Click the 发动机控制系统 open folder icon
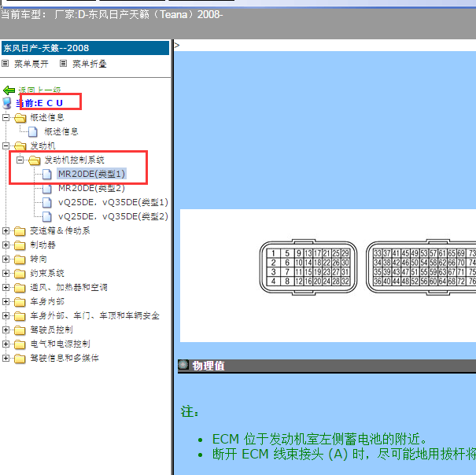Image resolution: width=476 pixels, height=475 pixels. 34,160
